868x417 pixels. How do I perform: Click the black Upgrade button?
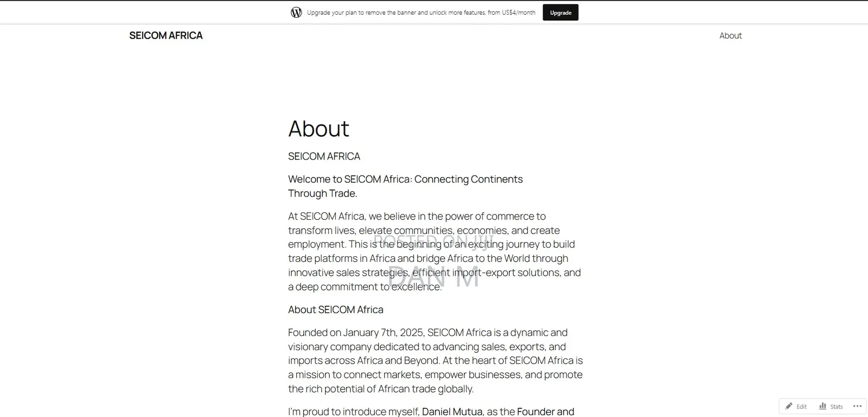point(560,12)
